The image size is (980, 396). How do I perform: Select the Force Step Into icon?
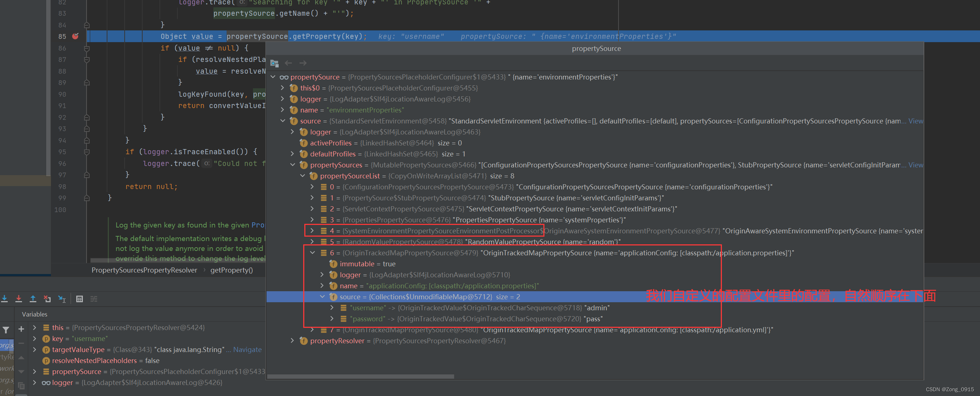pyautogui.click(x=19, y=299)
